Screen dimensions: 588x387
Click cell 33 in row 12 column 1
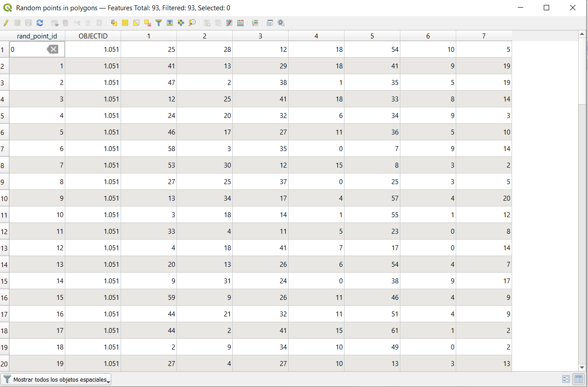pyautogui.click(x=149, y=231)
